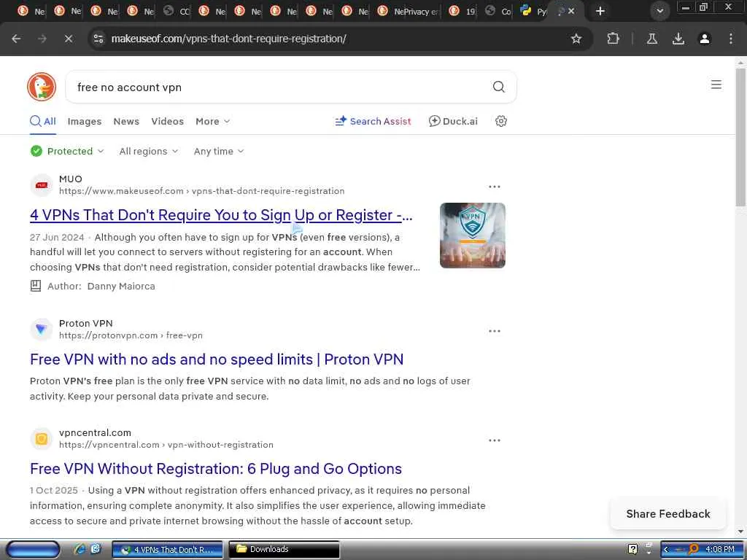Select the All search tab

(x=43, y=122)
